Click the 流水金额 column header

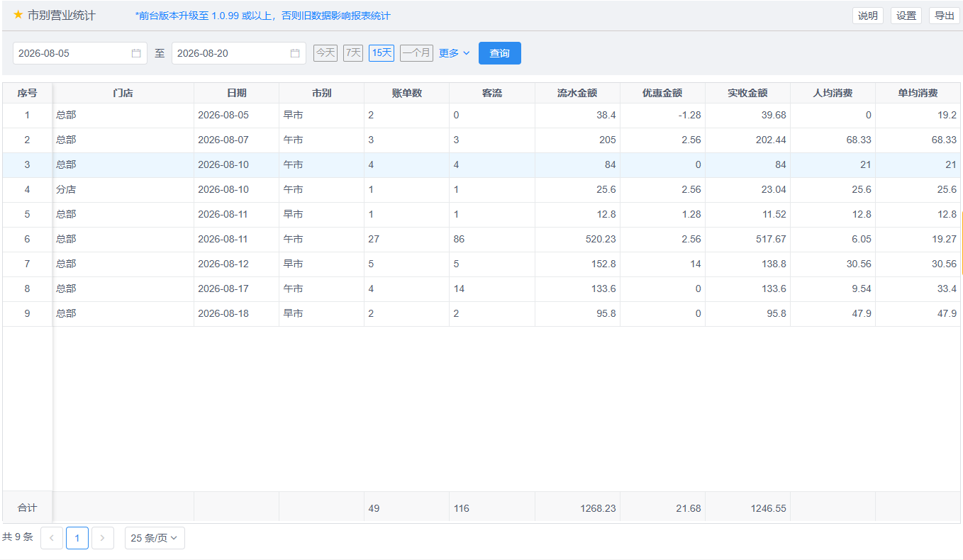(577, 93)
